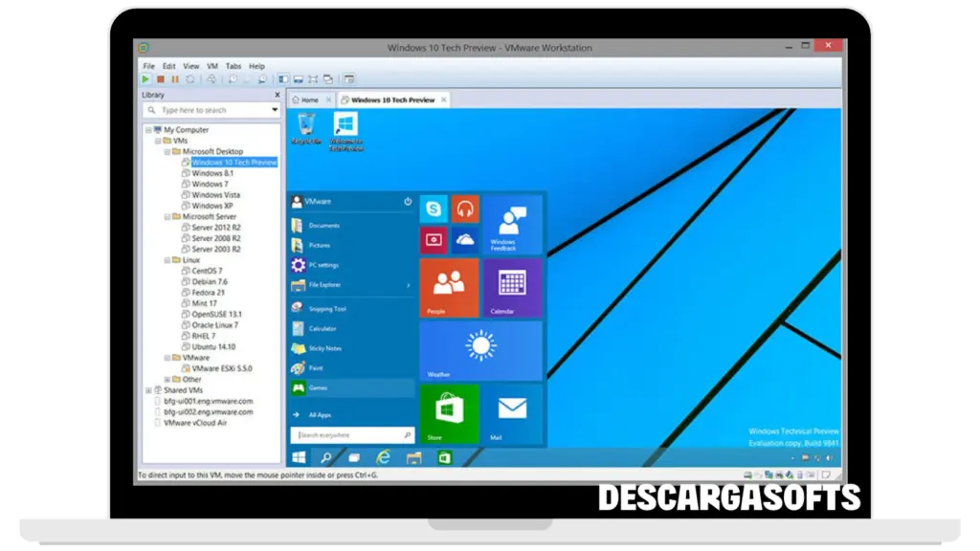Click the power icon in Start menu

(x=408, y=202)
